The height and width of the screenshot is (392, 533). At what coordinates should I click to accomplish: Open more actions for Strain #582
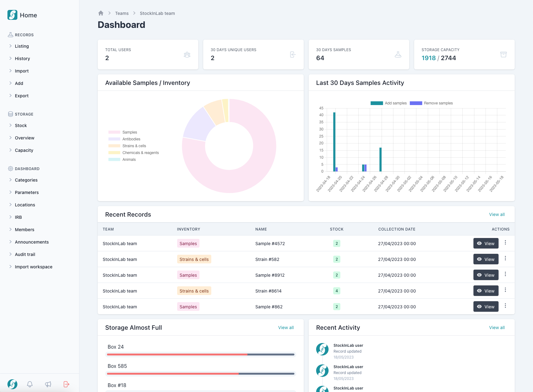[505, 258]
